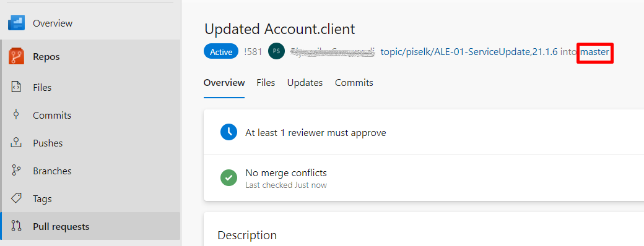Open source branch topic/piselk/ALE-01-ServiceUpdate,21.1.6 link
This screenshot has height=246, width=644.
[x=469, y=52]
